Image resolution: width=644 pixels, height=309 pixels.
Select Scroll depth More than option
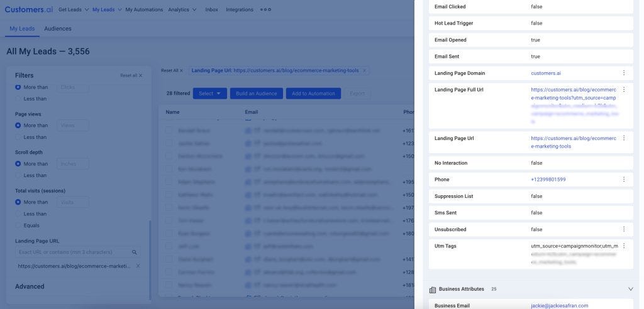point(18,164)
